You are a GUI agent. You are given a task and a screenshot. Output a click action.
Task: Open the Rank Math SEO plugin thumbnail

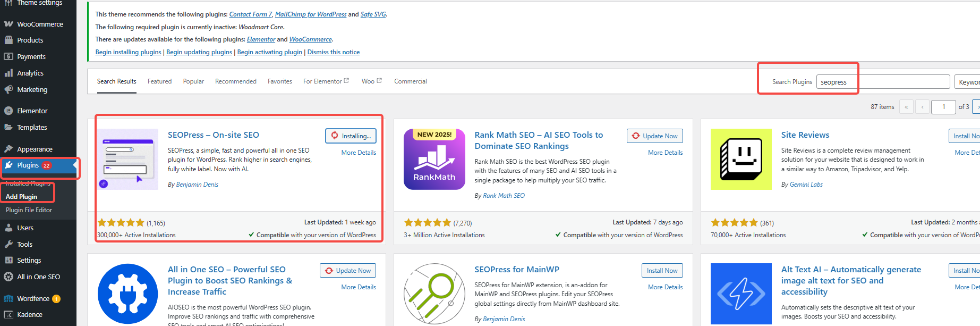[x=434, y=159]
